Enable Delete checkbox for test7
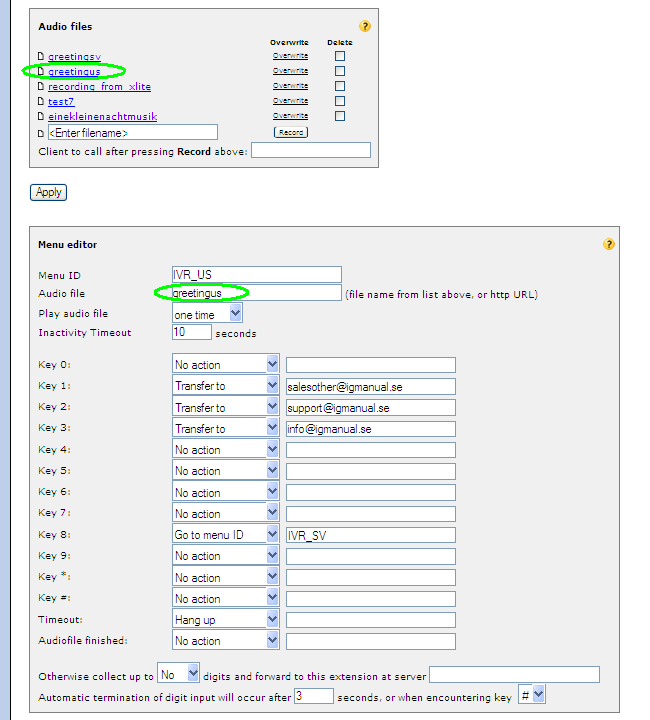This screenshot has height=720, width=650. coord(340,101)
